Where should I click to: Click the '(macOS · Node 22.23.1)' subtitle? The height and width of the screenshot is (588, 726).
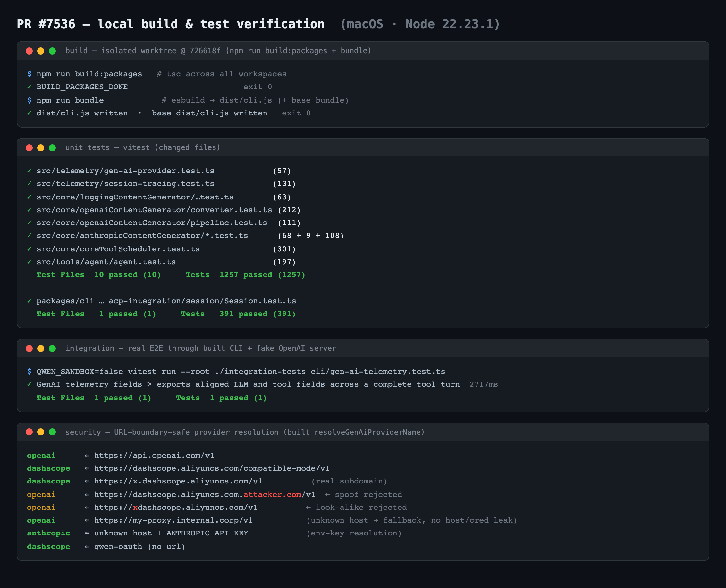click(x=420, y=24)
